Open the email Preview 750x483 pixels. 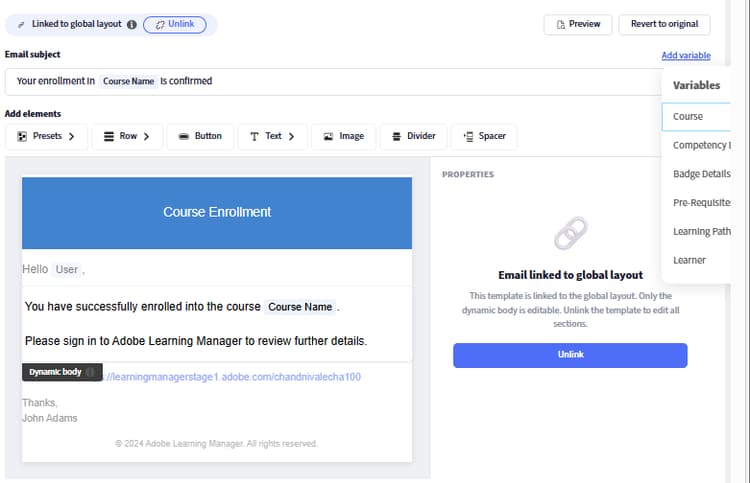(x=578, y=24)
